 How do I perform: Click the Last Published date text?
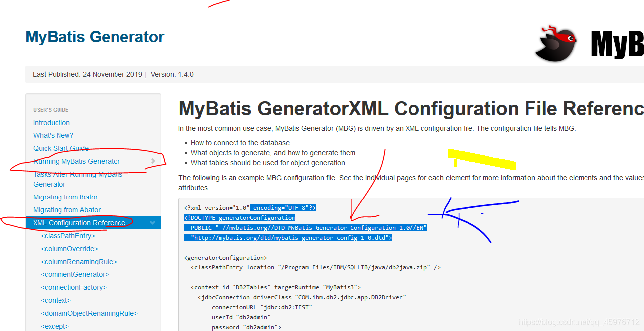click(x=87, y=74)
